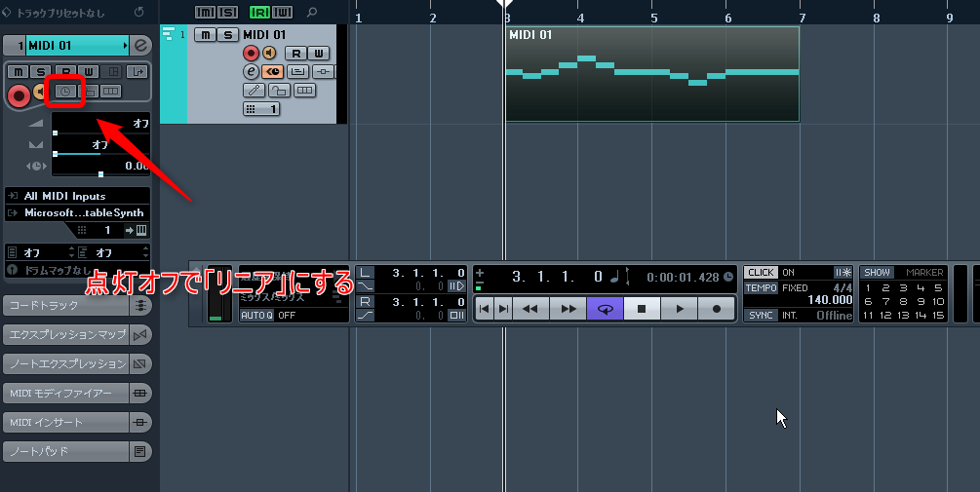Click bar 5 on the timeline ruler
The image size is (980, 492).
pyautogui.click(x=653, y=19)
